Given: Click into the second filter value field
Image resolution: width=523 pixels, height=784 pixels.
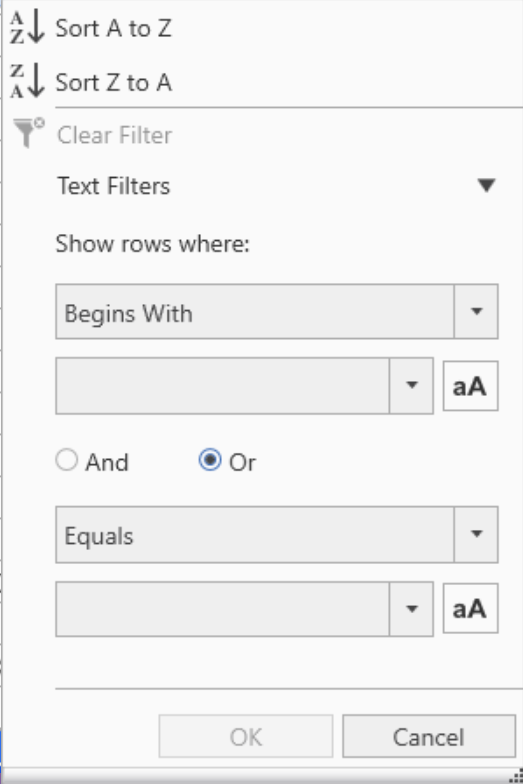Looking at the screenshot, I should point(222,609).
